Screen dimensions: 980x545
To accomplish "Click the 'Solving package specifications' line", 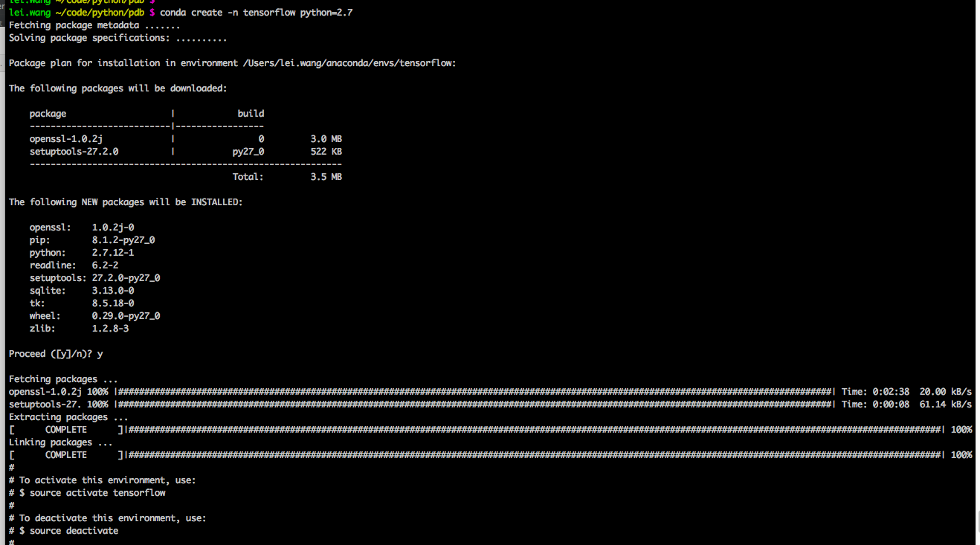I will [x=117, y=38].
